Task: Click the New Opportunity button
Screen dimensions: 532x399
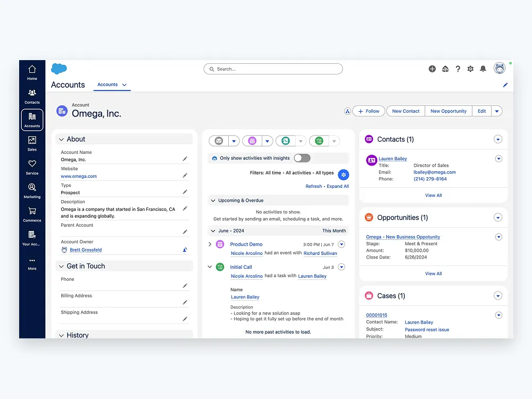Action: click(x=448, y=111)
